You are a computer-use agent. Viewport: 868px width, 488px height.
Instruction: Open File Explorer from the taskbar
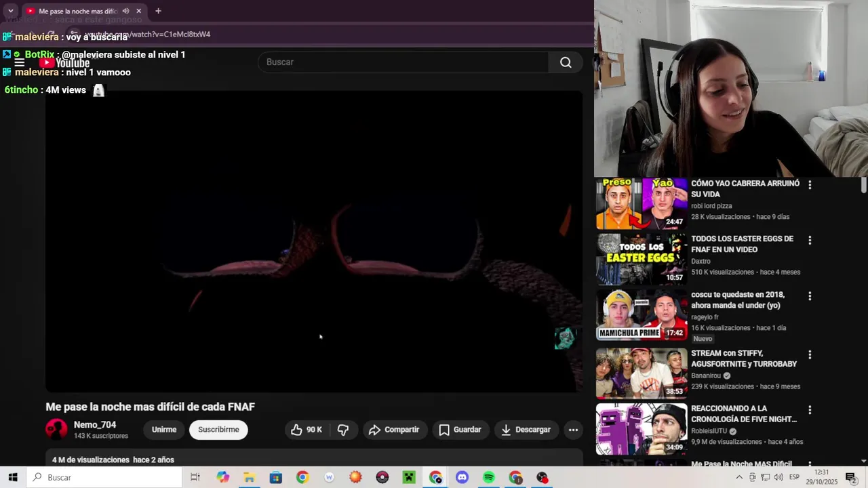tap(249, 477)
